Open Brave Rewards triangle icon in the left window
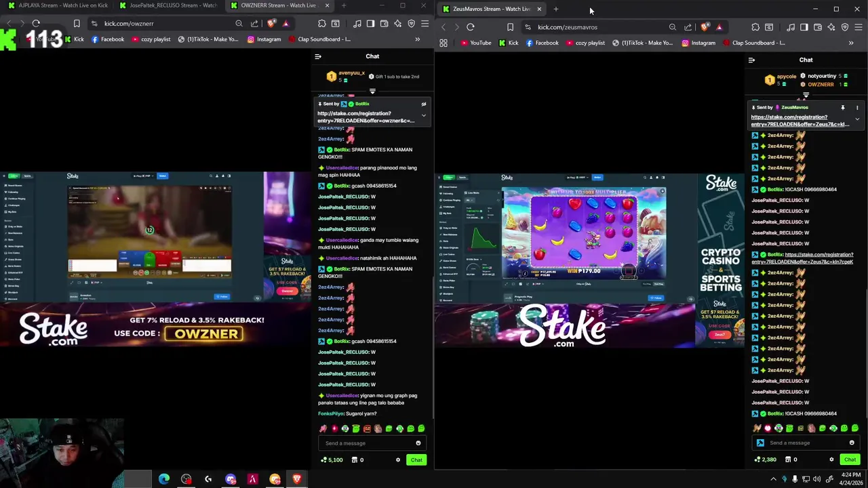 click(285, 23)
